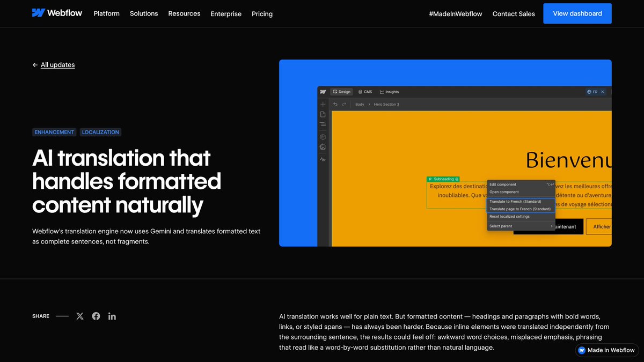This screenshot has height=362, width=644.
Task: Switch to the Insights tab in the Designer screenshot
Action: click(390, 92)
